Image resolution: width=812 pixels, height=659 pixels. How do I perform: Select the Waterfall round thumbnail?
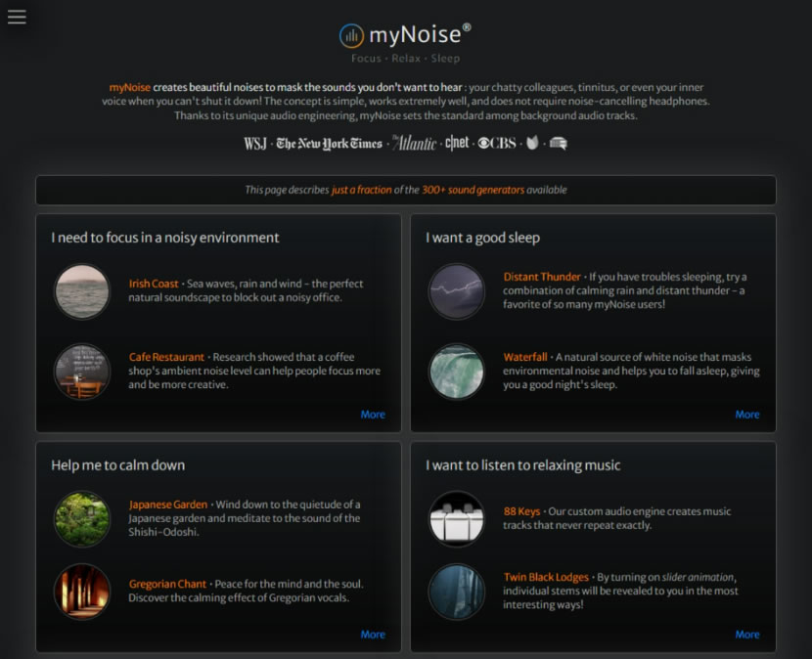coord(457,371)
